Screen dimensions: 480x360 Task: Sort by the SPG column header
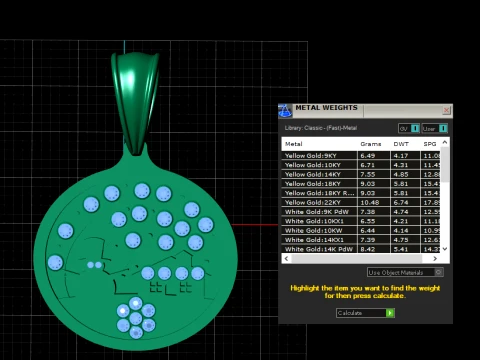pos(430,144)
